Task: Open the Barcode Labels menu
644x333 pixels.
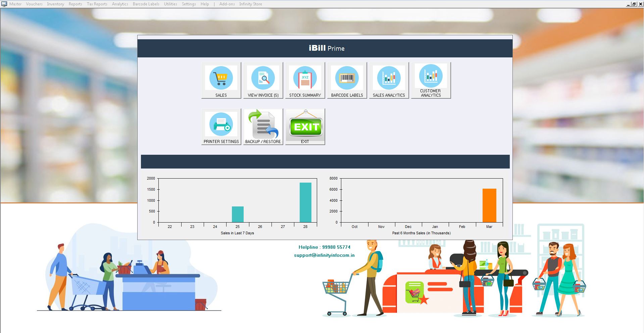Action: (146, 4)
